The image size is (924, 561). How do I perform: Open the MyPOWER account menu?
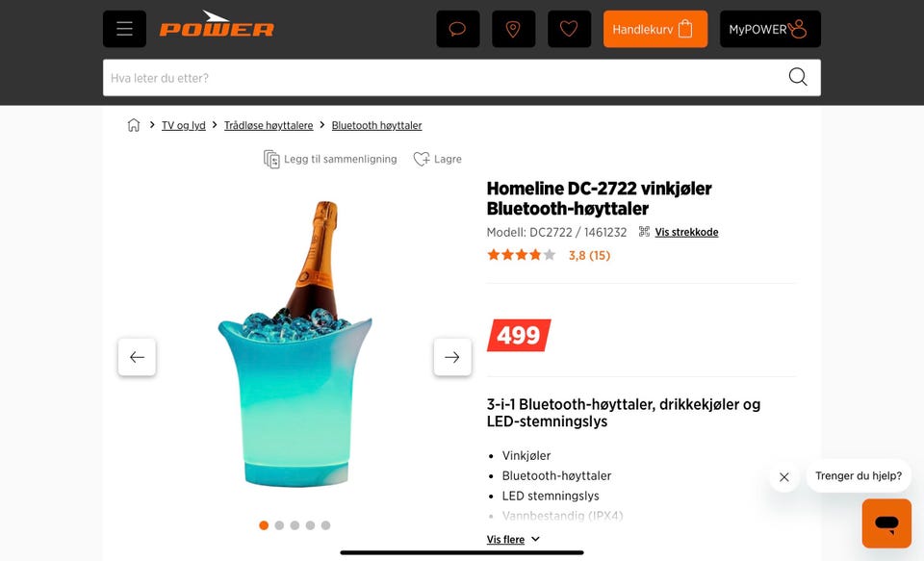click(x=770, y=29)
